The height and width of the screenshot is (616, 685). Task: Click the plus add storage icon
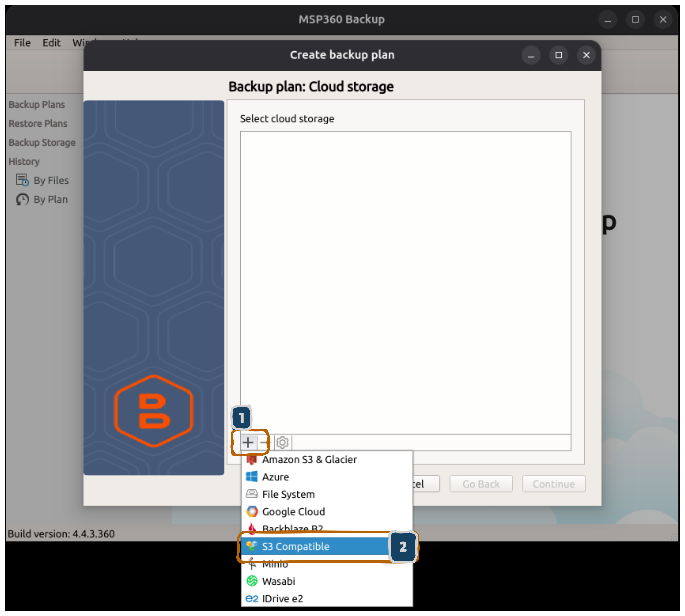tap(248, 442)
